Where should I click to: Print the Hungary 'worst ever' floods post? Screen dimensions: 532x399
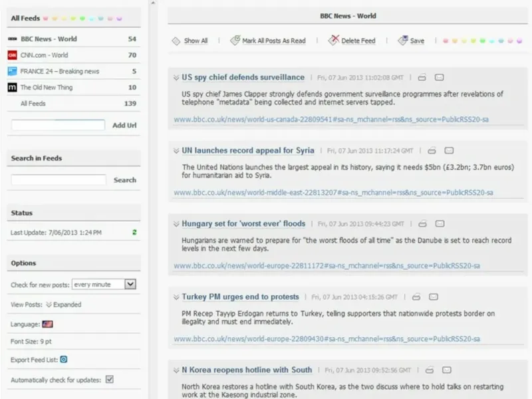coord(422,224)
